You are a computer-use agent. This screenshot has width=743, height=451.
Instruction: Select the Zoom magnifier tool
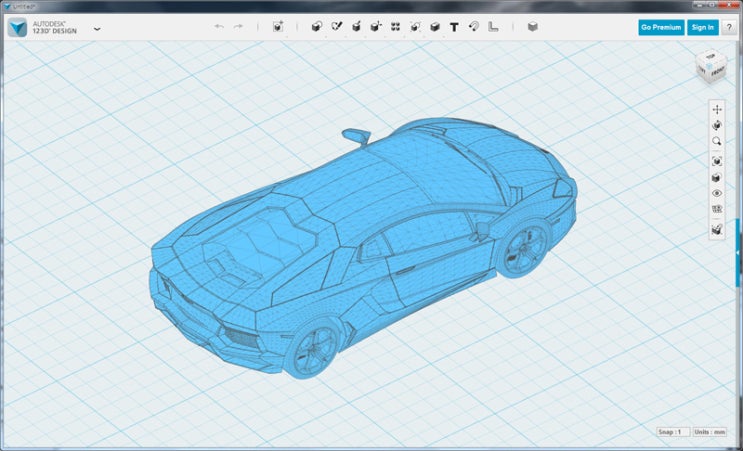click(717, 141)
